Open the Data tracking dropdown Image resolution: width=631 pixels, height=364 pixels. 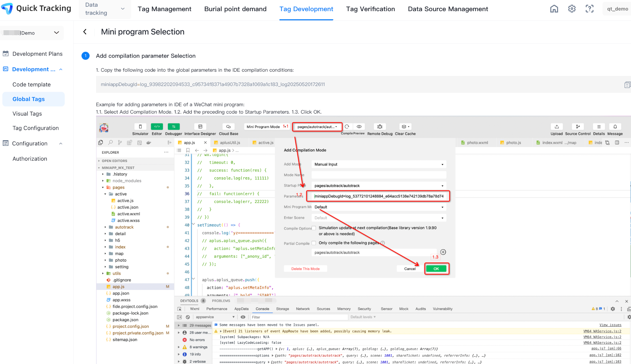[105, 9]
